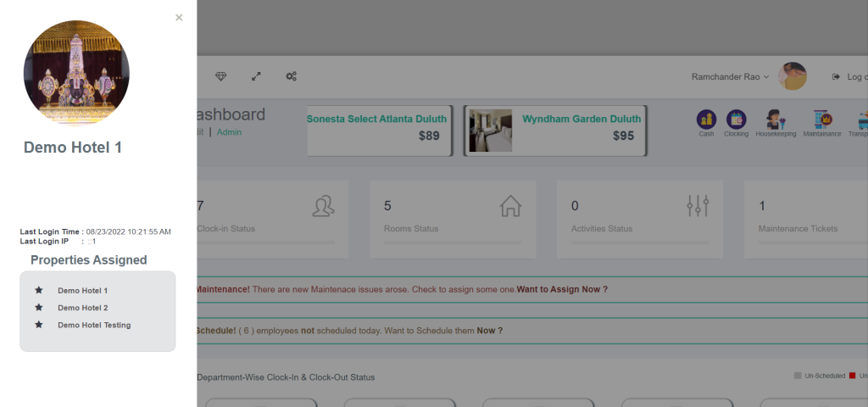The width and height of the screenshot is (868, 407).
Task: Open settings via the gears icon
Action: (x=291, y=76)
